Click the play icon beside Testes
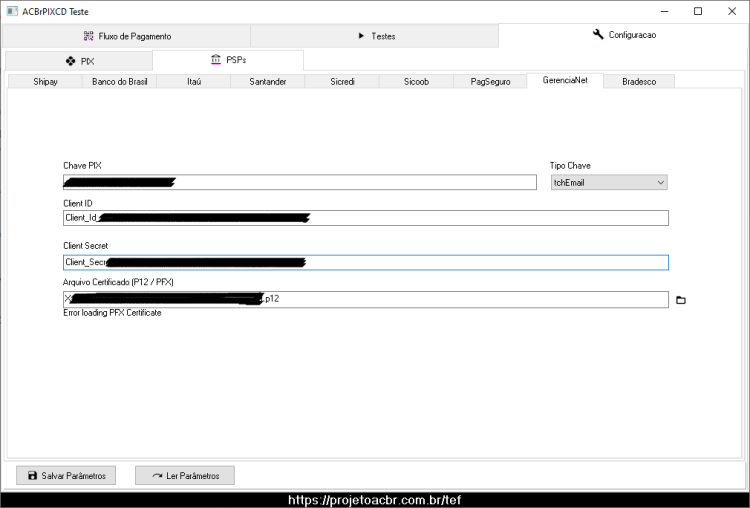This screenshot has width=750, height=508. click(x=362, y=36)
